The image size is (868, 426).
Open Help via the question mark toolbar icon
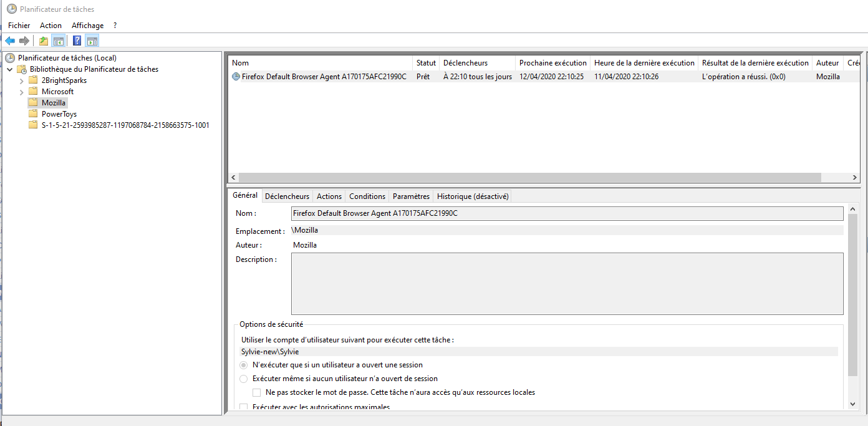point(77,41)
